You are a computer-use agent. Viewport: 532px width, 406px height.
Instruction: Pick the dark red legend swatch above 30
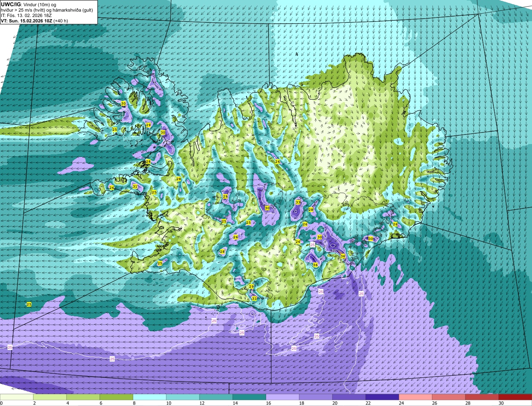click(515, 397)
